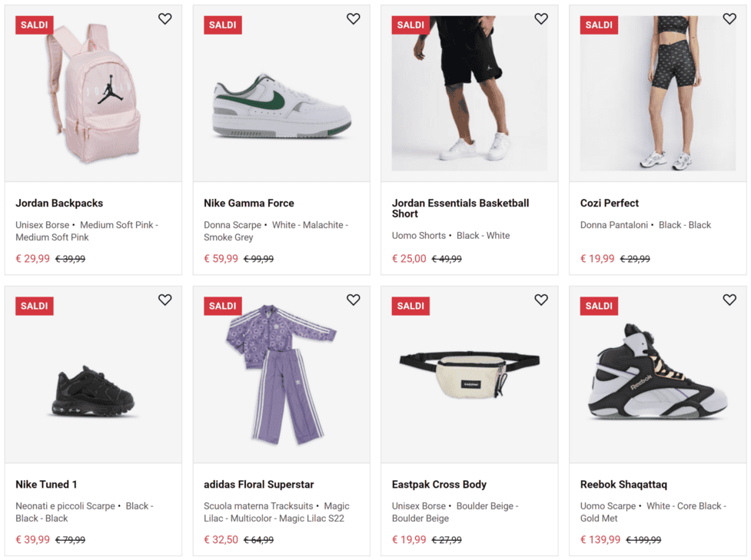Image resolution: width=751 pixels, height=560 pixels.
Task: Open the Cozi Perfect product title
Action: pos(610,204)
